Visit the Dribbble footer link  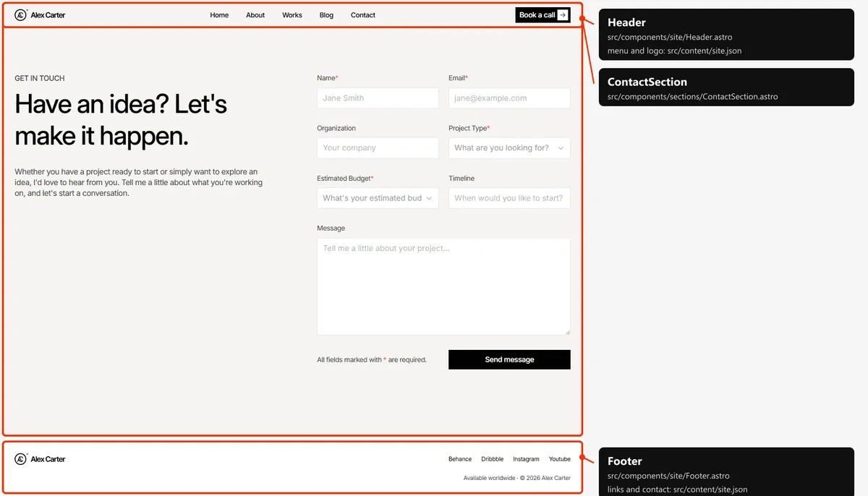tap(493, 459)
